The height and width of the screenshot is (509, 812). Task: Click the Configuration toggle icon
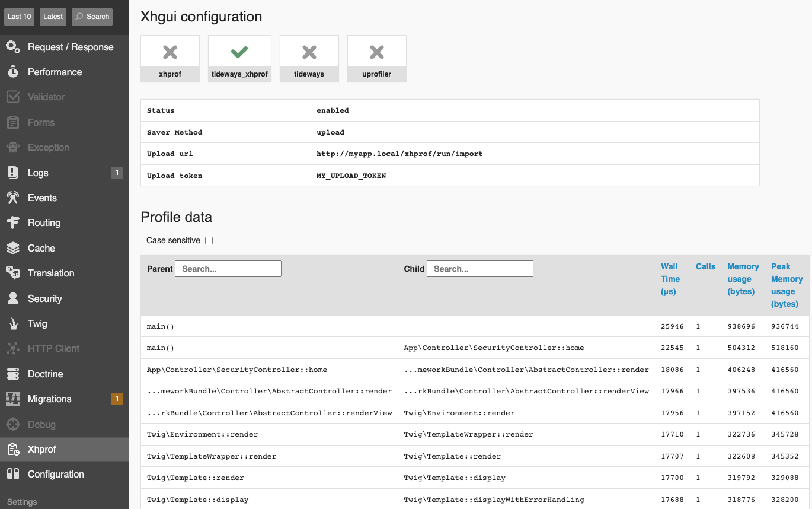[x=13, y=474]
